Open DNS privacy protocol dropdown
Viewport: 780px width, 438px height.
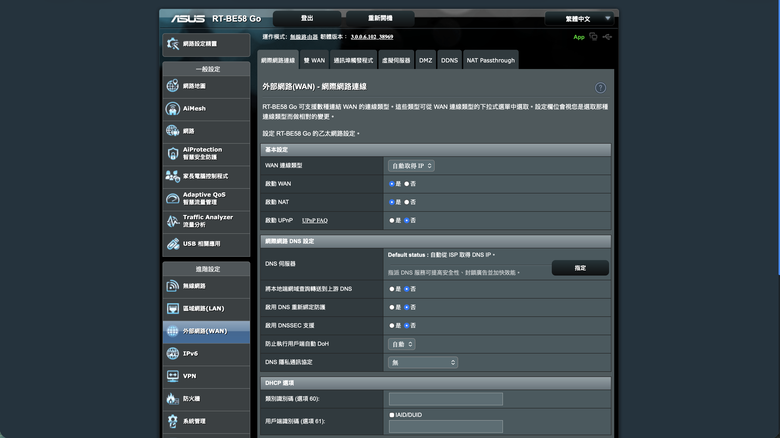coord(423,362)
